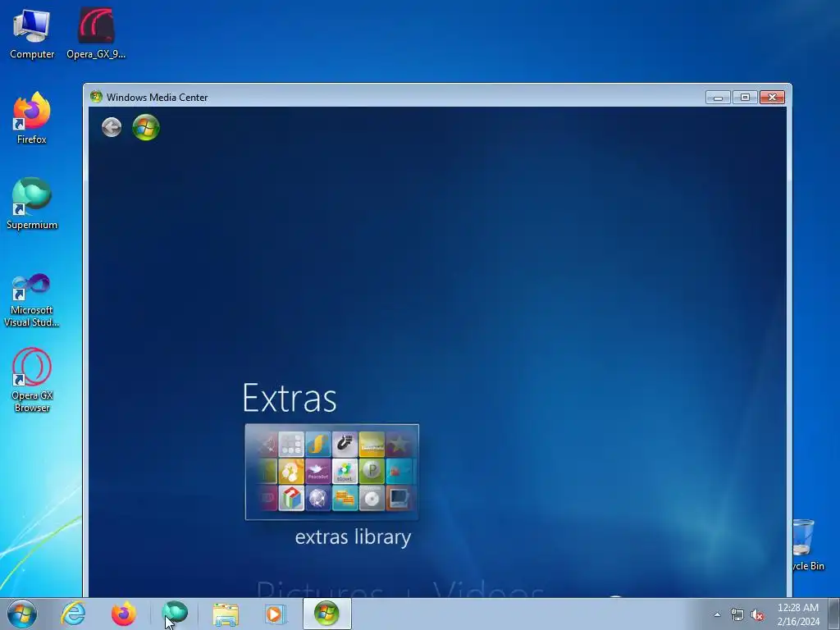The height and width of the screenshot is (630, 840).
Task: Open the clock showing 12:28 AM
Action: [798, 614]
